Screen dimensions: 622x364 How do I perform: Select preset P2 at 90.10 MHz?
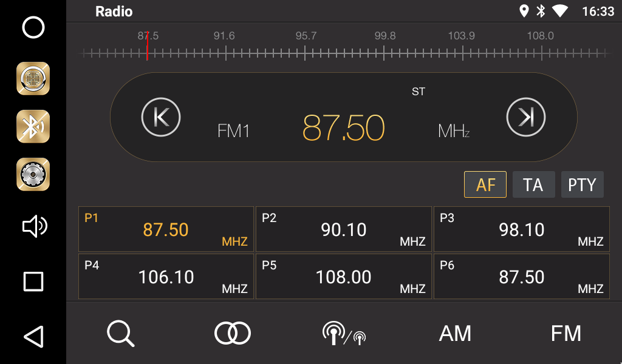point(343,229)
